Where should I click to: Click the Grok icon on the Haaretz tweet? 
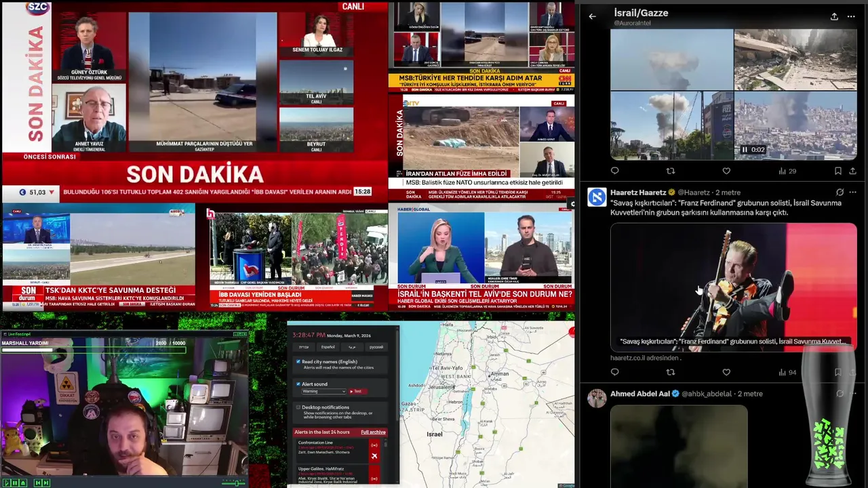(840, 192)
